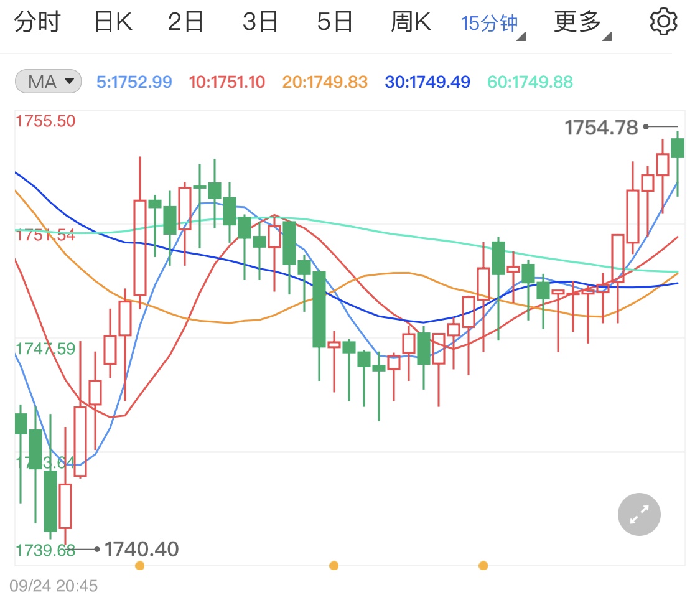Switch to the 周K tab
Image resolution: width=700 pixels, height=605 pixels.
(411, 22)
